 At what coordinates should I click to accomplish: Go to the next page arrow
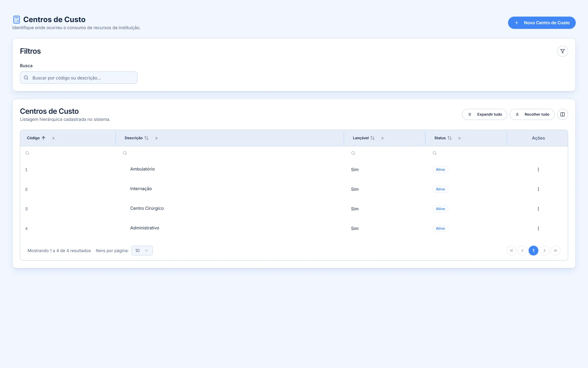(545, 251)
